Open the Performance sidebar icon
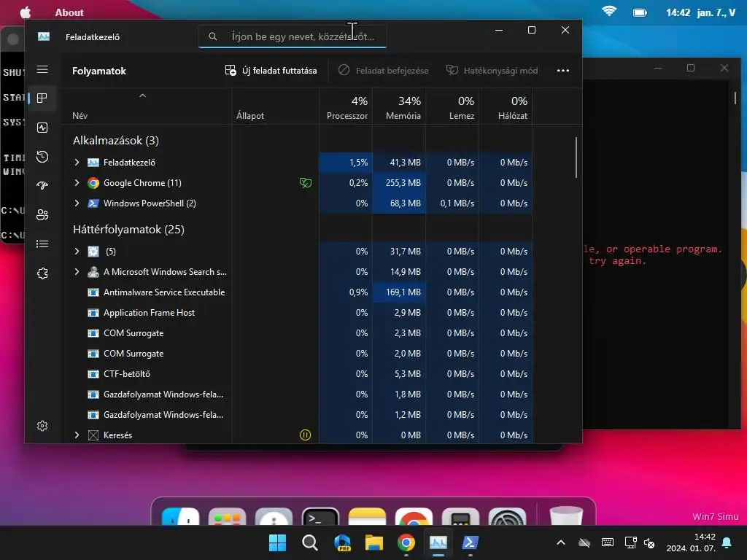This screenshot has width=747, height=560. click(42, 128)
